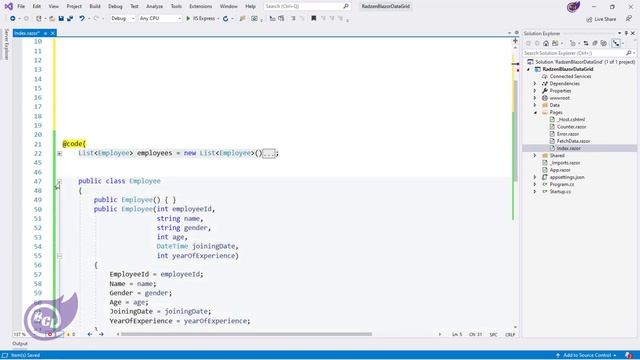Open the Build menu
Viewport: 640px width, 360px height.
coord(95,6)
